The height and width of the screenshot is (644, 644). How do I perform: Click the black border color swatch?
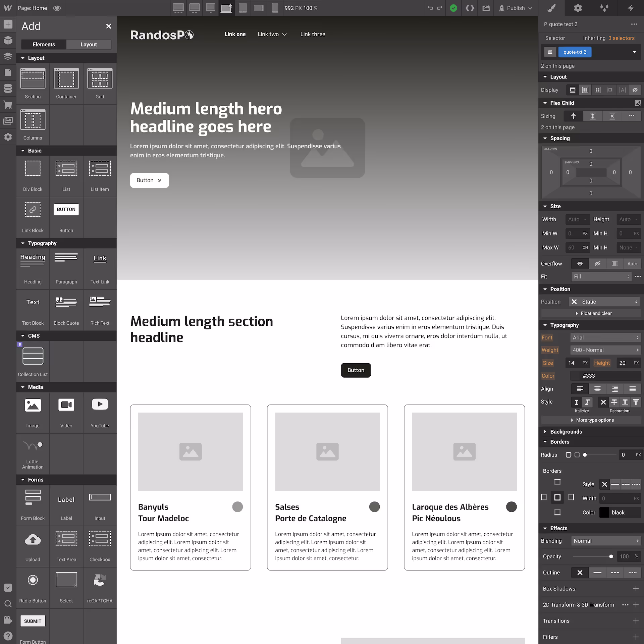[604, 512]
